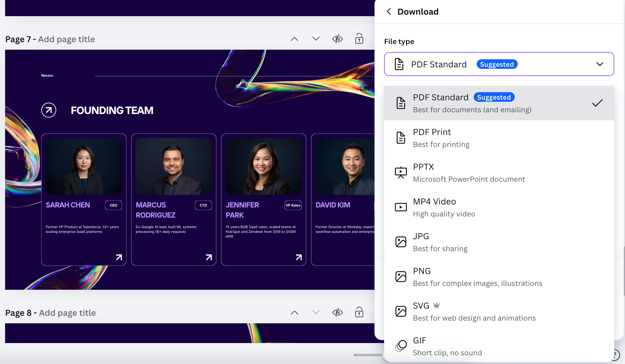Image resolution: width=625 pixels, height=364 pixels.
Task: Edit the Page 7 'Add page title' field
Action: point(67,39)
